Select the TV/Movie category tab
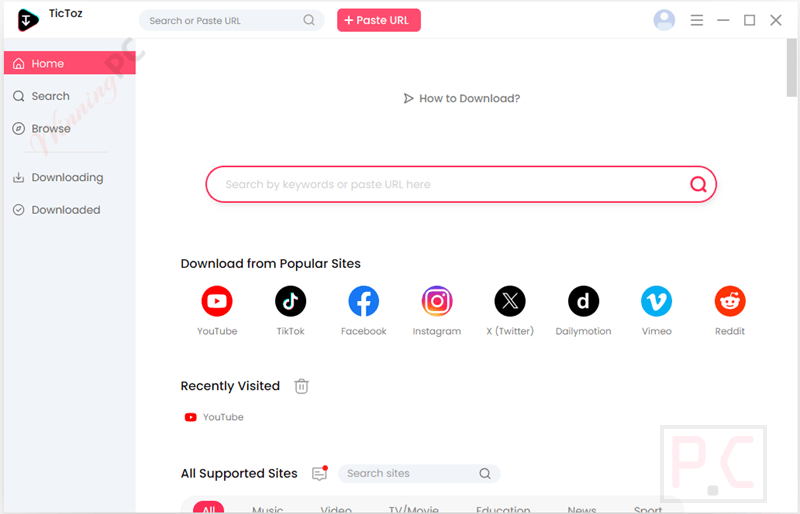The image size is (800, 514). 413,509
